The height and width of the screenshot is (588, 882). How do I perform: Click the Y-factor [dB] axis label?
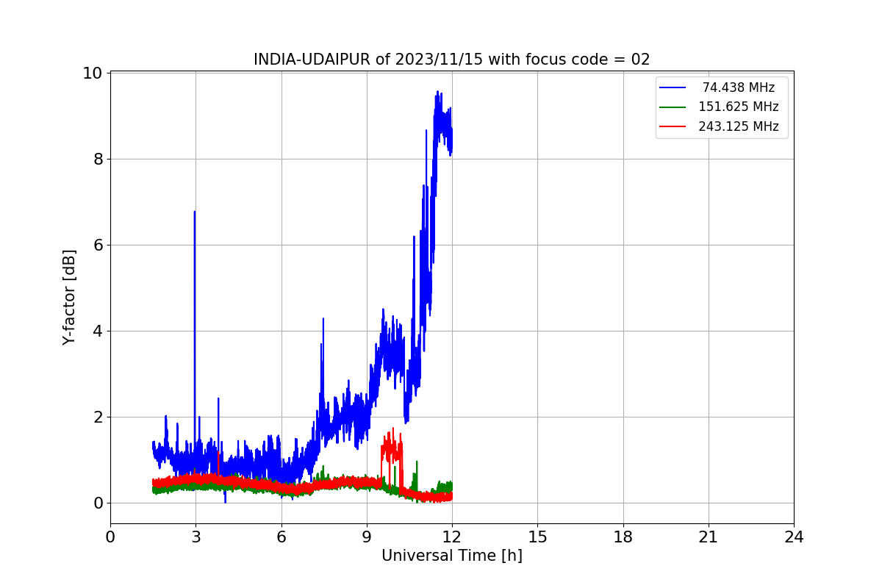(69, 297)
